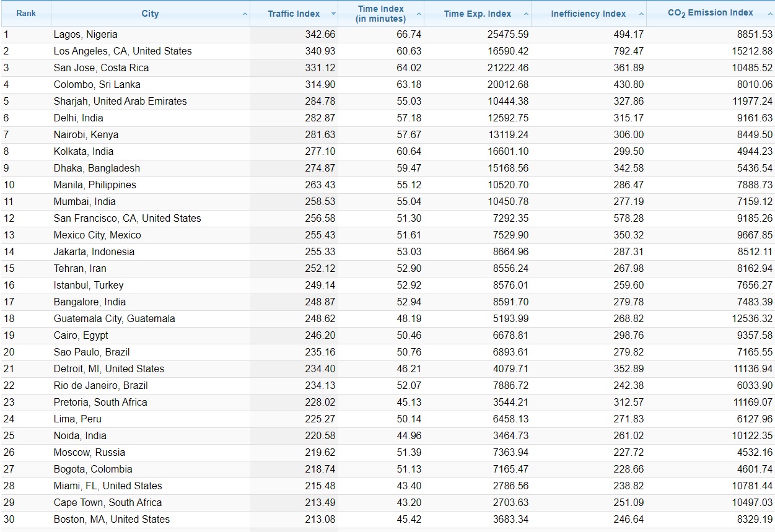Select Pretoria time exp. value 3544.21
Viewport: 775px width, 532px height.
coord(510,402)
